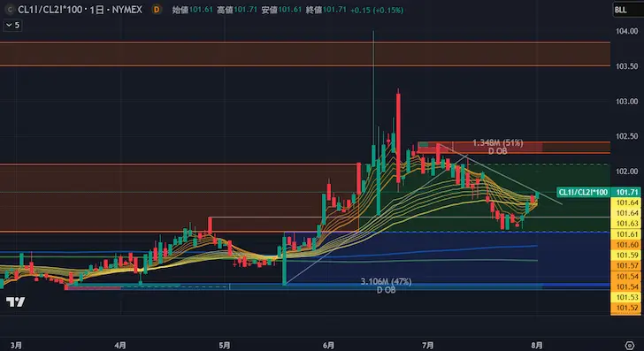
Task: Click the orange 101.60 indicator label
Action: pos(627,245)
